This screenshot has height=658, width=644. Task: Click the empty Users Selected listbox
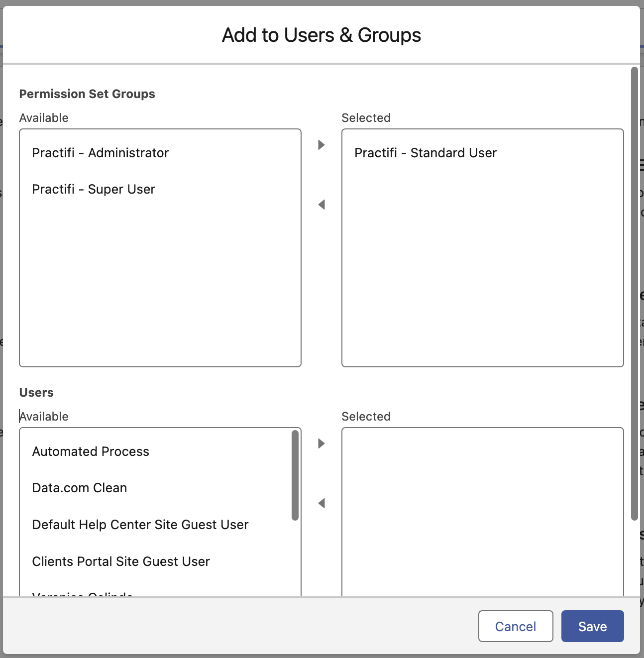point(483,512)
